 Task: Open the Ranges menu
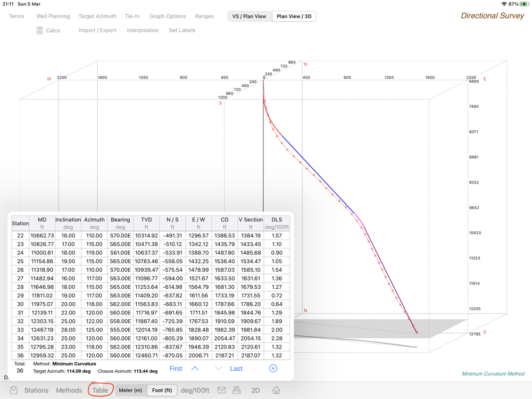(204, 16)
